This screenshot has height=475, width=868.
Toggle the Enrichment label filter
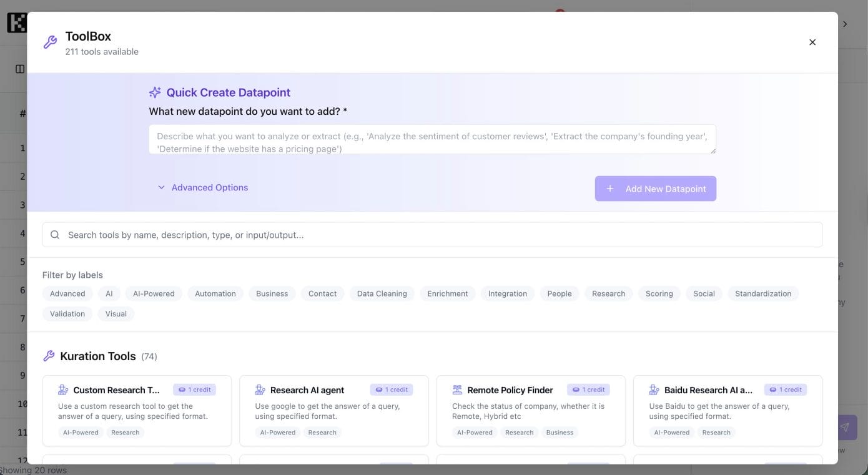pyautogui.click(x=447, y=293)
